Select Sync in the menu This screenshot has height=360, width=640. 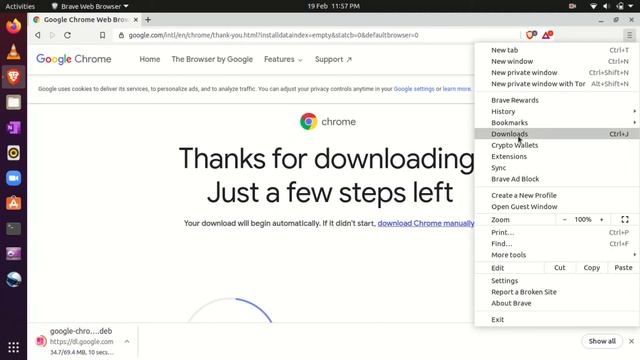coord(557,168)
